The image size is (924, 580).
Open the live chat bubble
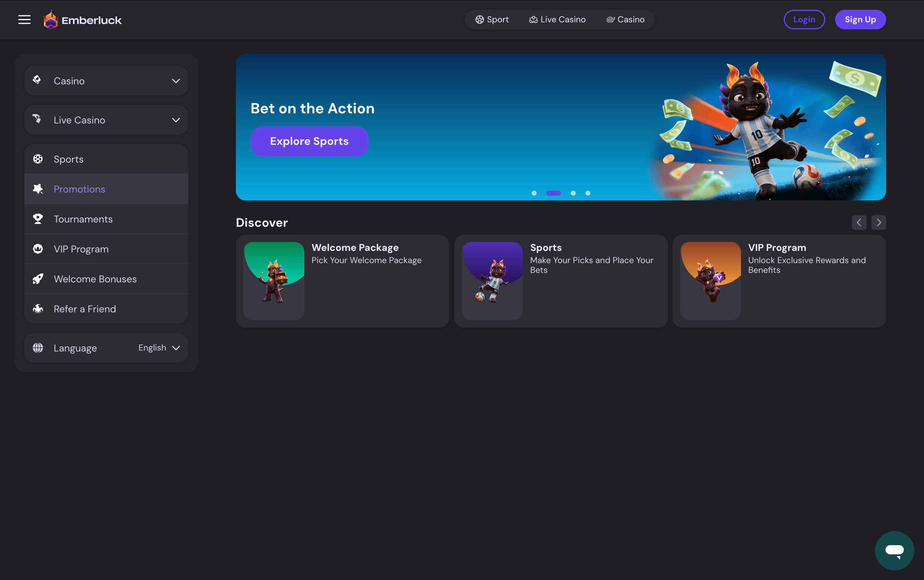click(x=894, y=550)
